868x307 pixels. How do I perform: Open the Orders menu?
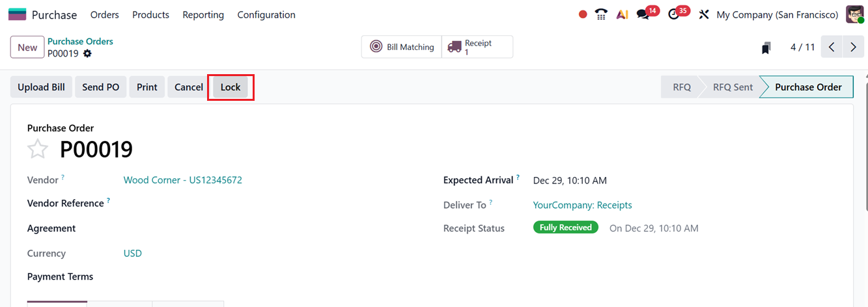[x=104, y=14]
